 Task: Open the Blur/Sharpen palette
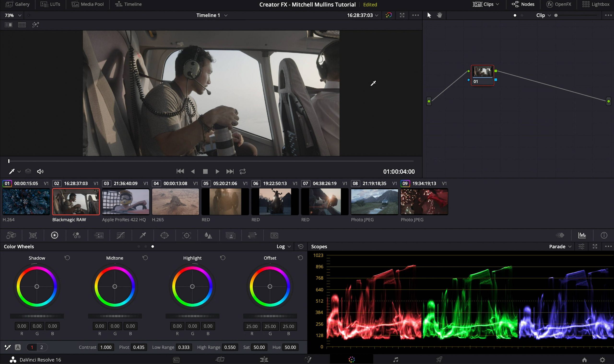pyautogui.click(x=208, y=236)
